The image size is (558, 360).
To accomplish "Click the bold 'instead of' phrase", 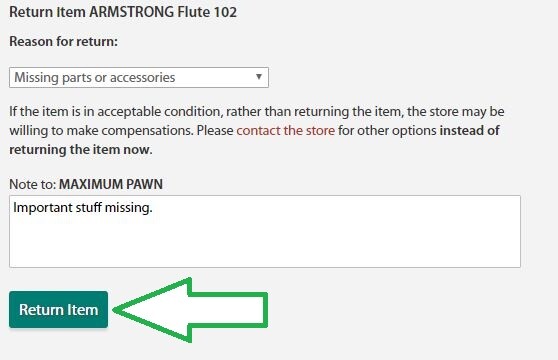I will point(469,131).
